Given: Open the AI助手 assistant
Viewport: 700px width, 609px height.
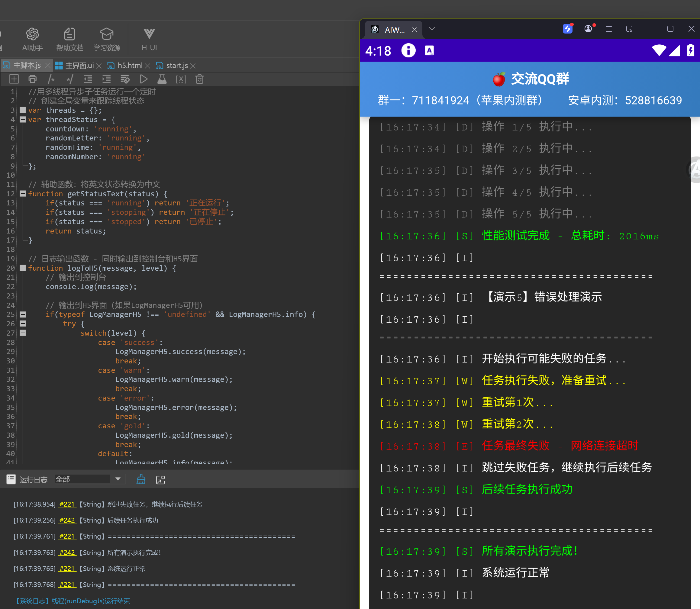Looking at the screenshot, I should click(32, 39).
